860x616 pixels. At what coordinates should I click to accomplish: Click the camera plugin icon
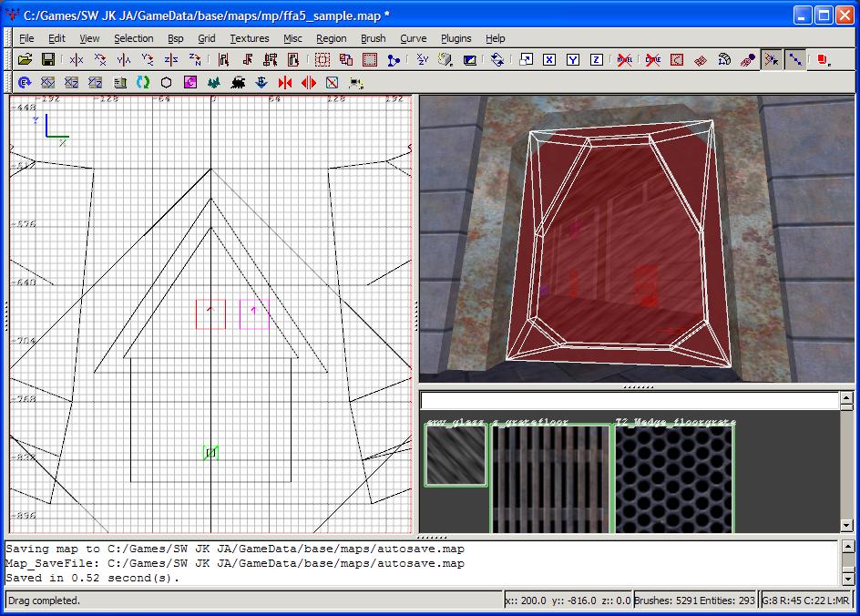356,83
